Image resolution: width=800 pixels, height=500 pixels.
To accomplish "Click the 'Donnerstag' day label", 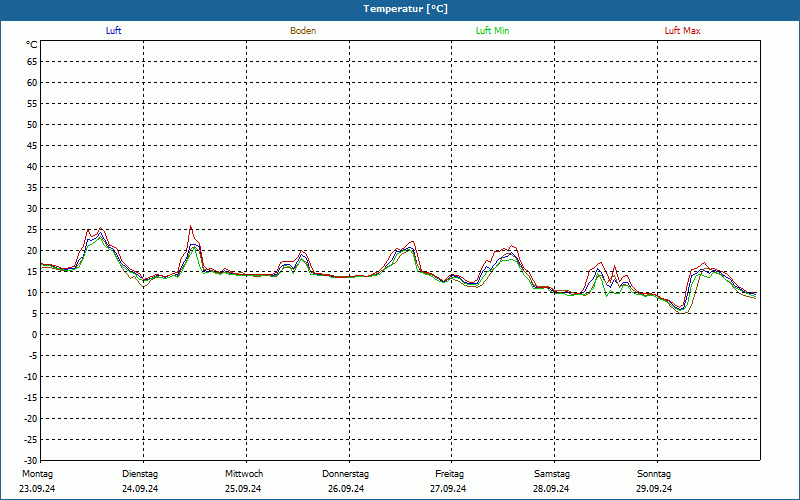I will (345, 474).
